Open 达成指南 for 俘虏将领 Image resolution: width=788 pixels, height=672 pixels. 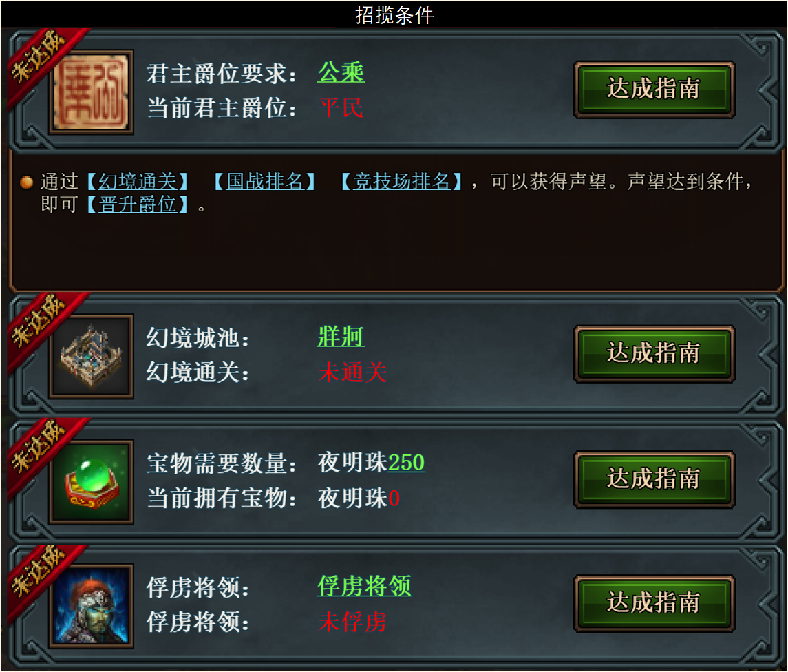(x=654, y=603)
